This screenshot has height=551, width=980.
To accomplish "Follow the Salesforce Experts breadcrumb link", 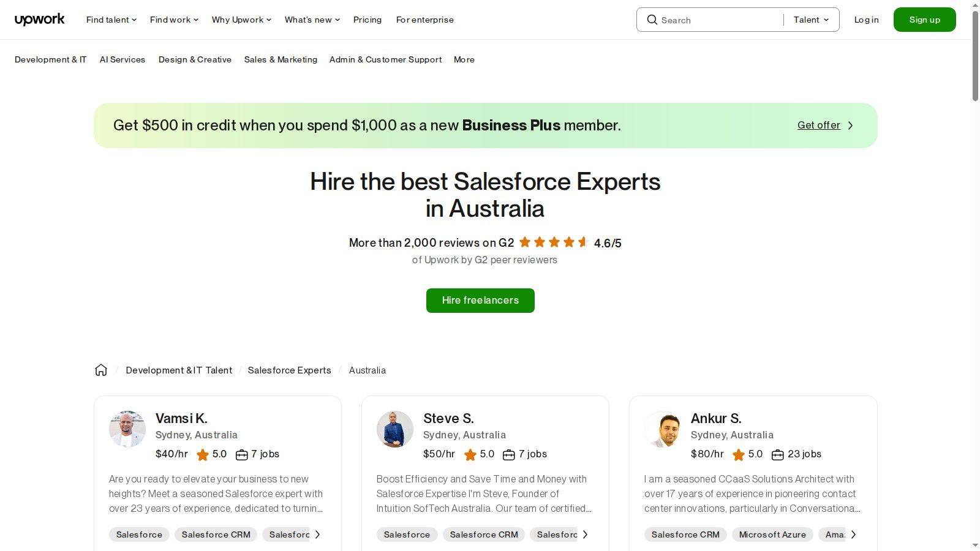I will point(289,370).
